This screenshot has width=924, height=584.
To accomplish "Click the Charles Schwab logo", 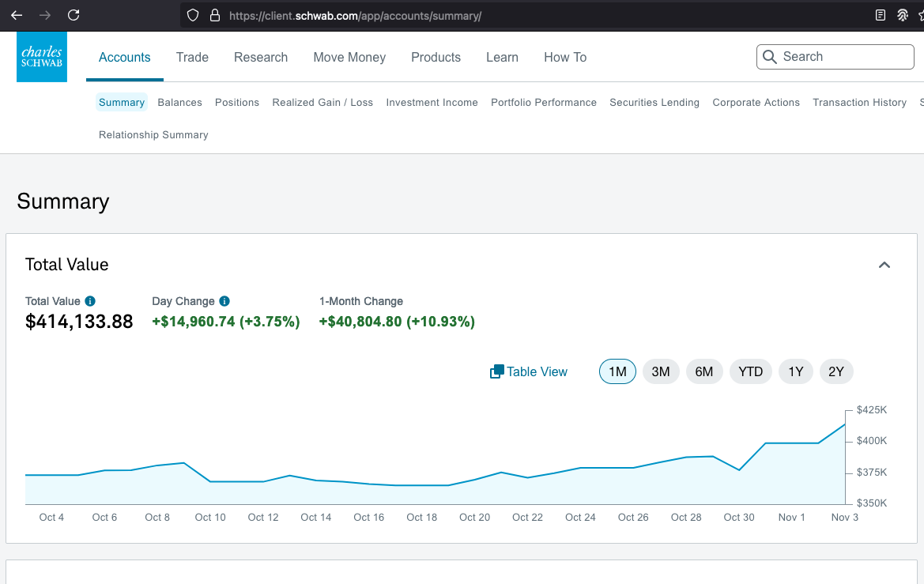I will [42, 57].
